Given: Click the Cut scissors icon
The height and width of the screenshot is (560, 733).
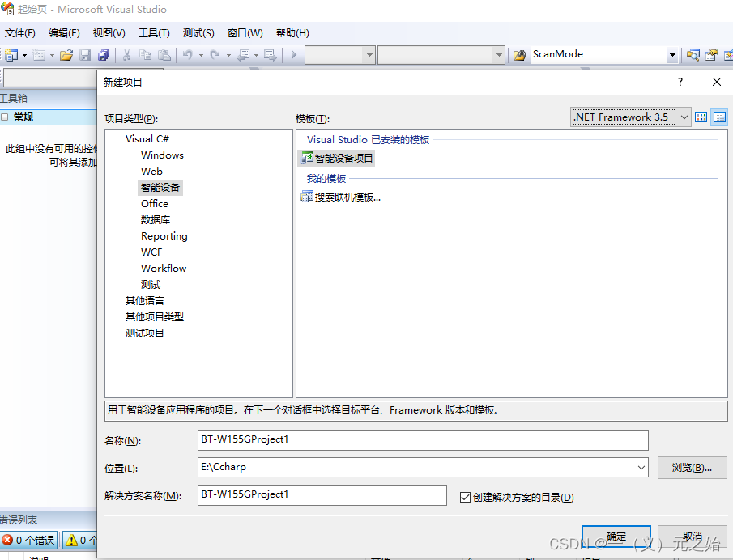Looking at the screenshot, I should point(126,55).
